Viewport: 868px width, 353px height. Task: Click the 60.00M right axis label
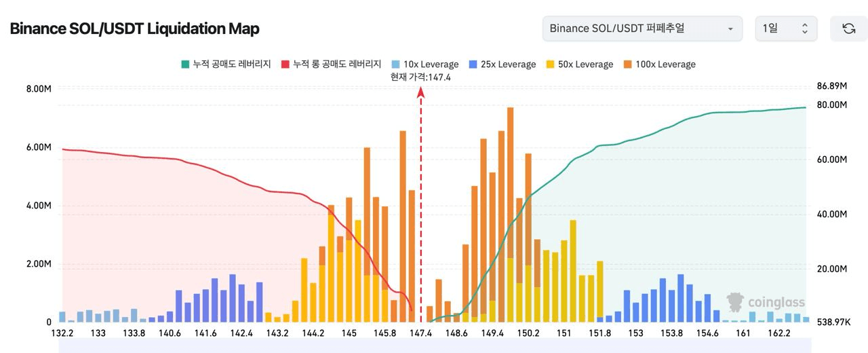[x=833, y=160]
